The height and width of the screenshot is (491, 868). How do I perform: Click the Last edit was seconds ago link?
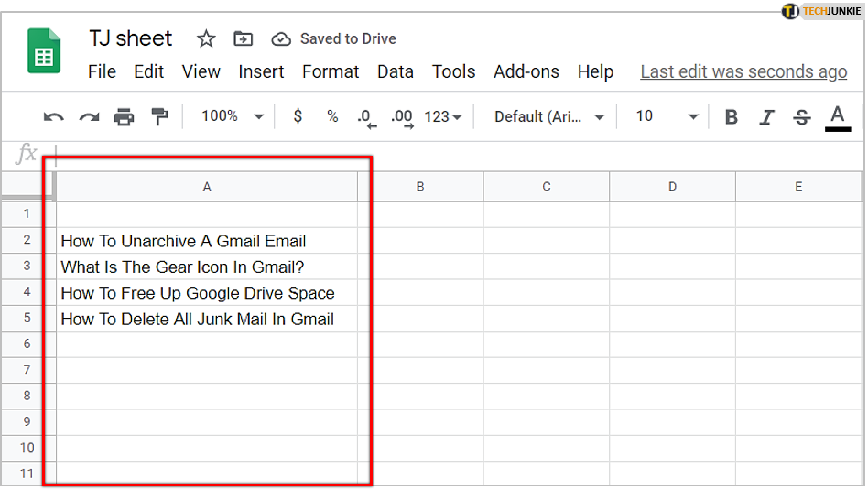point(743,72)
